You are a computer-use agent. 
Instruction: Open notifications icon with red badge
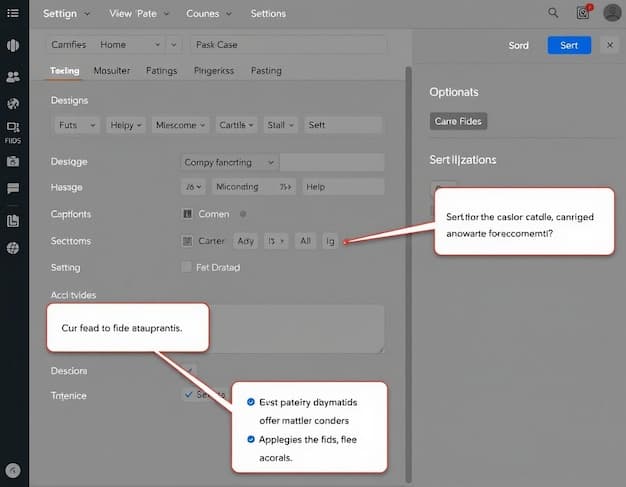click(x=584, y=14)
